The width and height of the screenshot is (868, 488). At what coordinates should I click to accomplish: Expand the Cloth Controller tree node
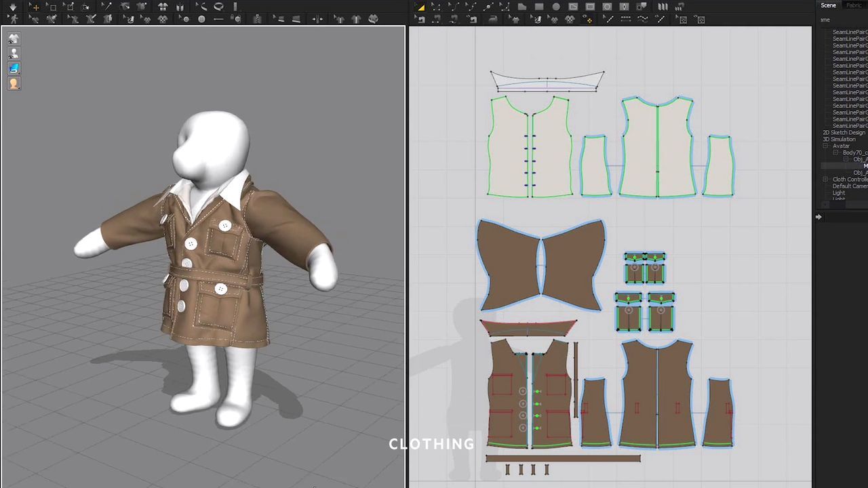click(826, 180)
